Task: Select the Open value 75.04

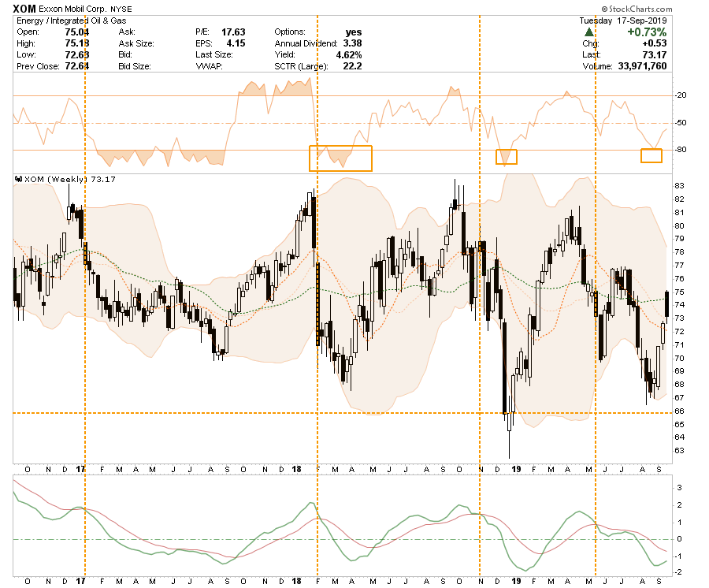Action: 77,32
